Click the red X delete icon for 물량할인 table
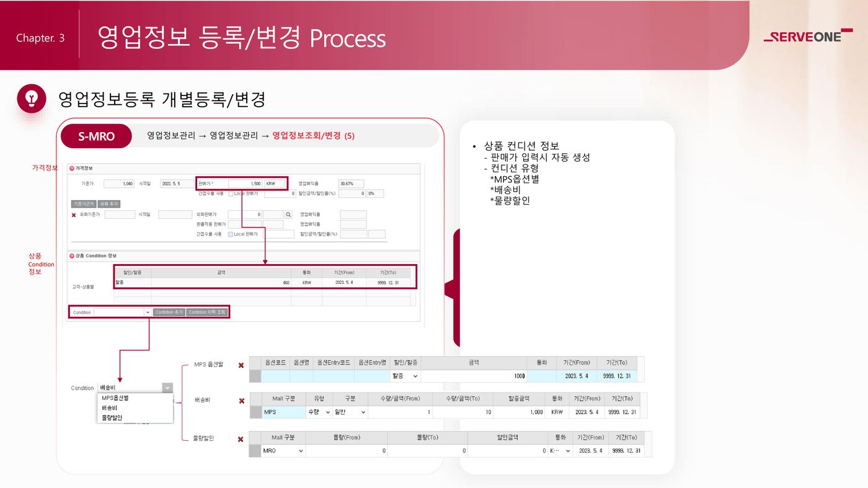This screenshot has width=868, height=488. point(241,440)
